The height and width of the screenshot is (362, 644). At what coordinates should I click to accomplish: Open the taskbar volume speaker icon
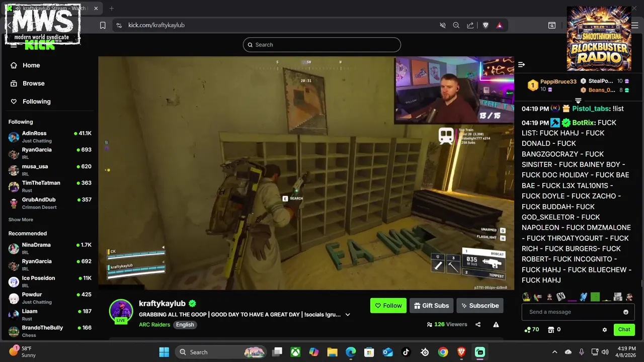click(605, 352)
